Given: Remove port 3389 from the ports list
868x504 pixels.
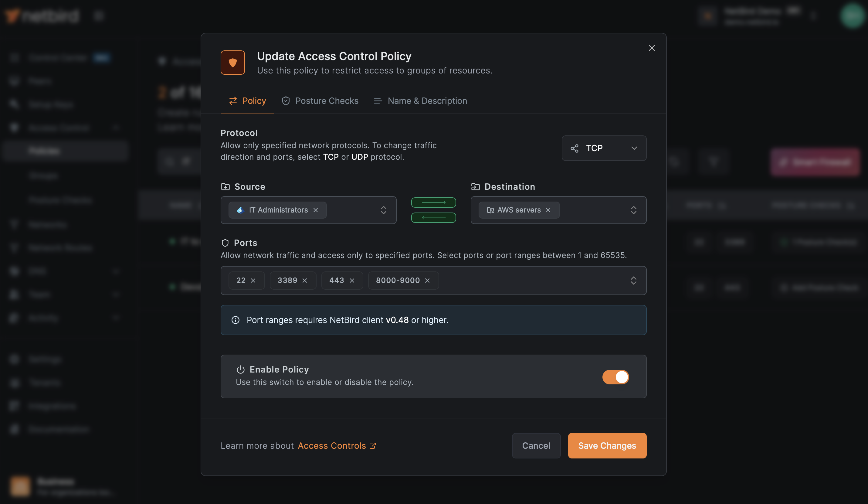Looking at the screenshot, I should (304, 281).
